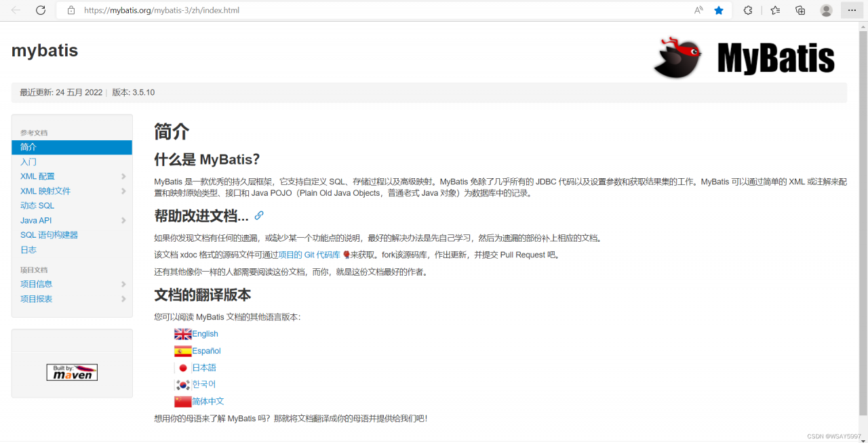Click the browser back arrow
Viewport: 868px width, 443px height.
point(16,10)
